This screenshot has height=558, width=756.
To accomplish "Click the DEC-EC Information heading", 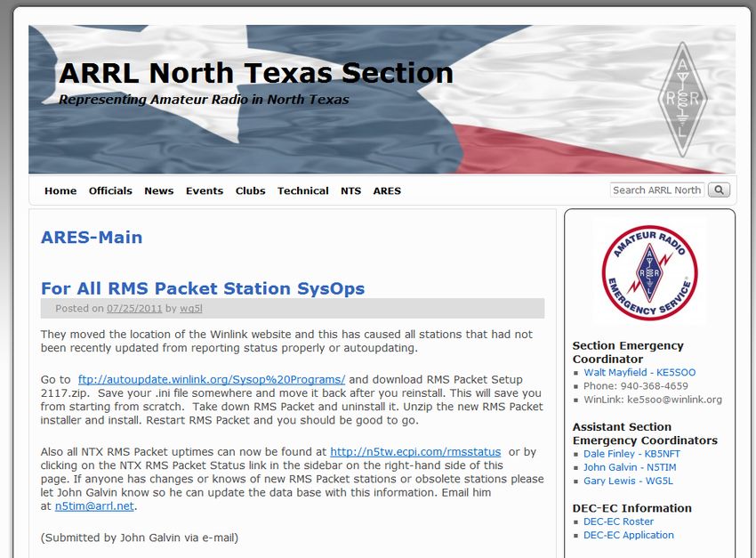I will 632,508.
